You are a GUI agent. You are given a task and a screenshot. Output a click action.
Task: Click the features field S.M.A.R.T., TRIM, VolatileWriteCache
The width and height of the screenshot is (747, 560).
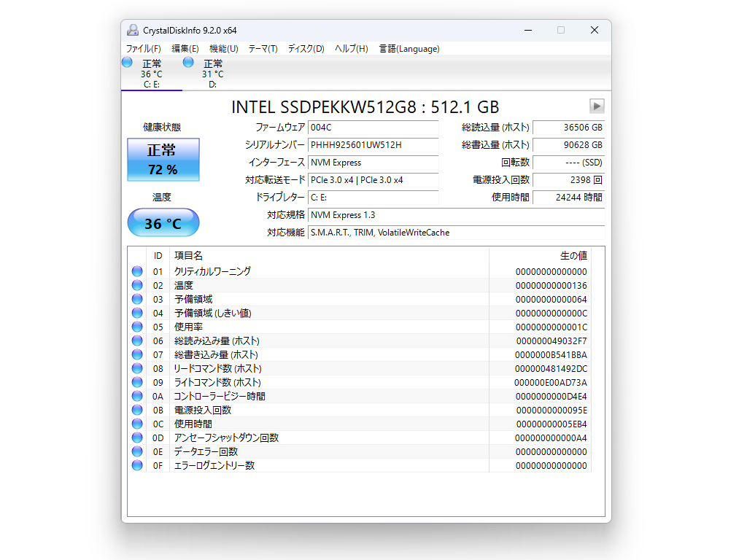(457, 233)
